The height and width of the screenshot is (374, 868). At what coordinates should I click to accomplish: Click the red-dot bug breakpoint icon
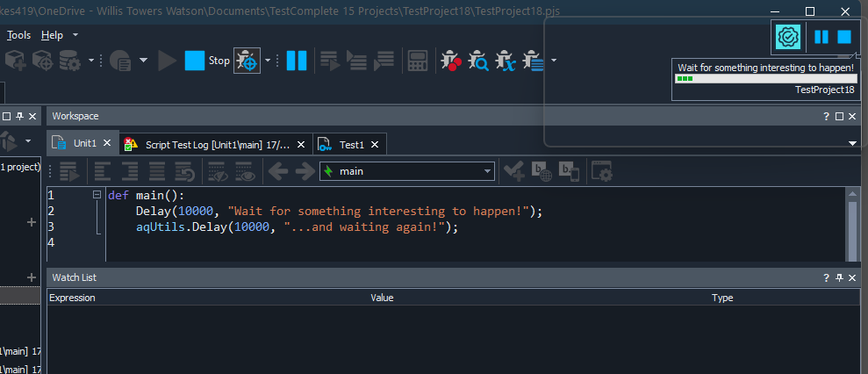tap(451, 61)
